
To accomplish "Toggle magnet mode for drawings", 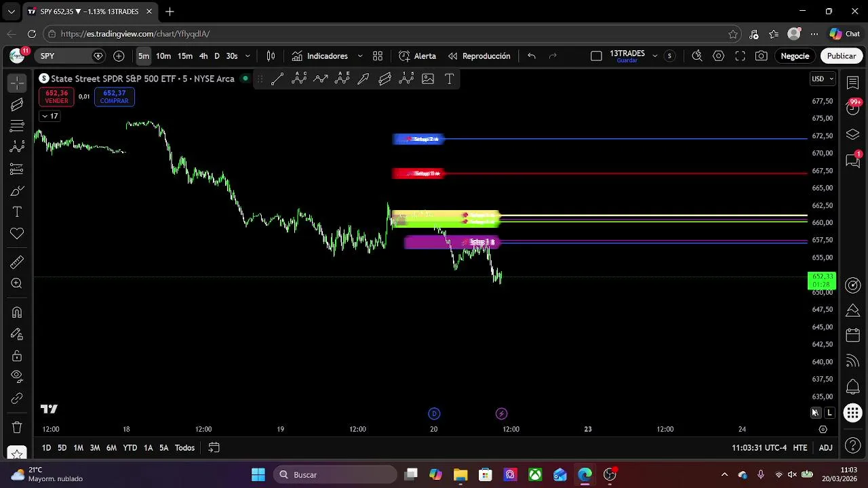I will coord(17,312).
